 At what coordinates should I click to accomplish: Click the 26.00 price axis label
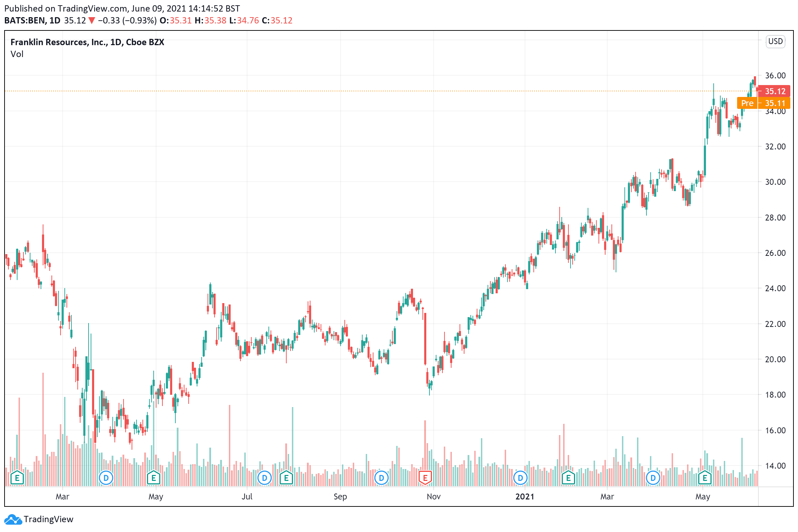pyautogui.click(x=775, y=253)
